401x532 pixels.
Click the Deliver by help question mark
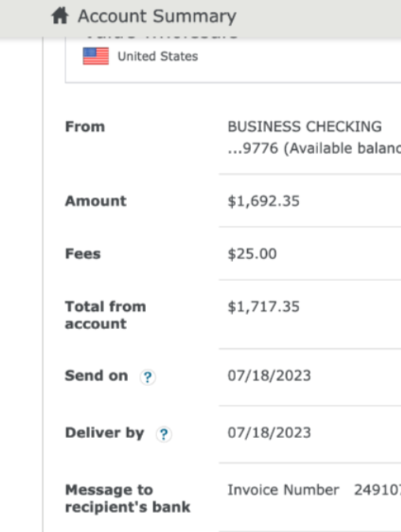point(164,434)
